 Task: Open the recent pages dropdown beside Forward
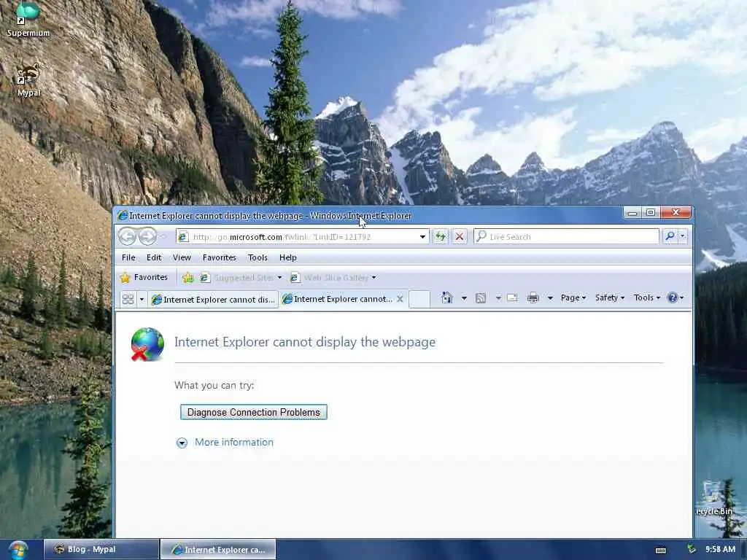tap(164, 237)
